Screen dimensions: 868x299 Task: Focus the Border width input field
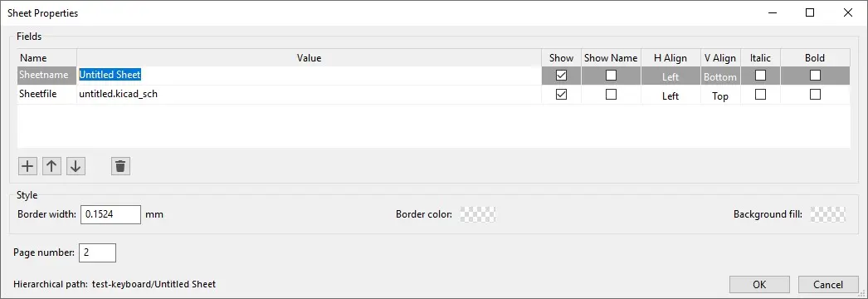tap(110, 214)
